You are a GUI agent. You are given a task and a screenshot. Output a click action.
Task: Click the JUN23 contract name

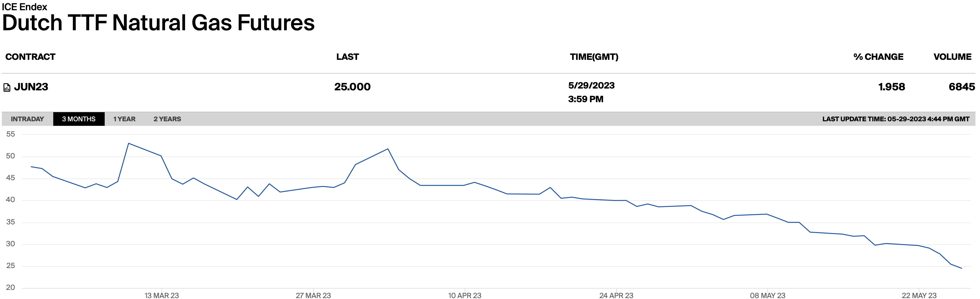pos(31,87)
